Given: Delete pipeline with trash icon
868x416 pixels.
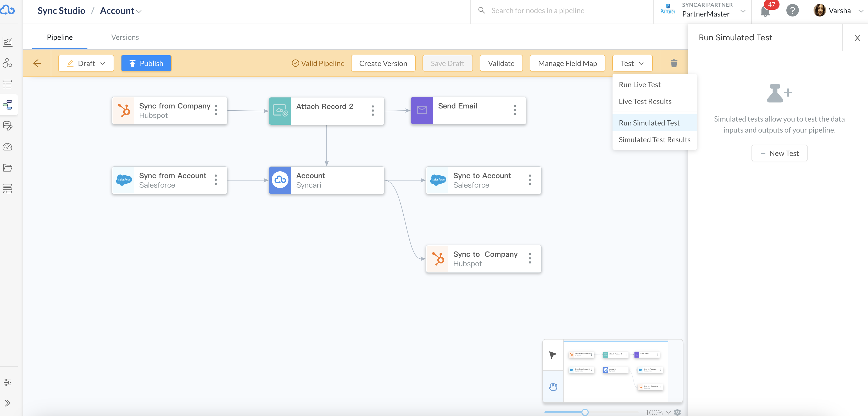Looking at the screenshot, I should pyautogui.click(x=674, y=63).
